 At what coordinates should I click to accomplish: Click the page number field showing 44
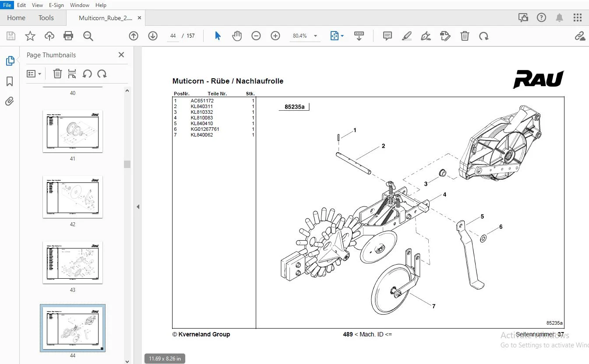173,36
